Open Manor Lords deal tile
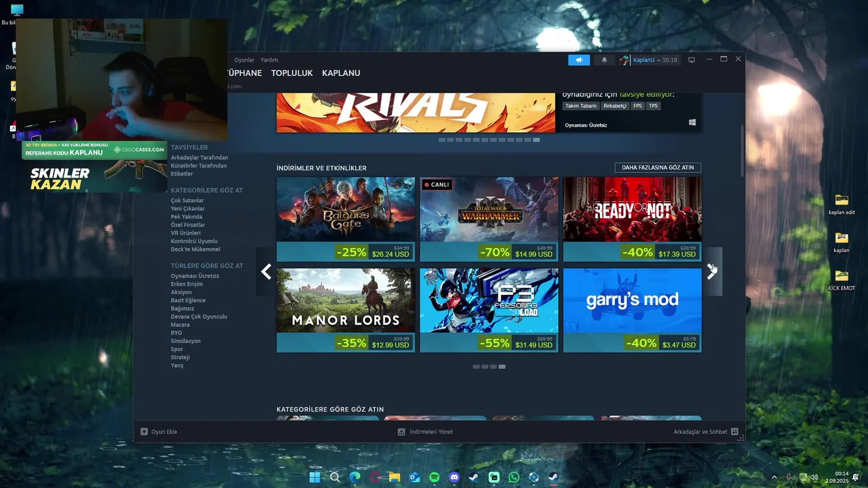This screenshot has height=488, width=868. [346, 310]
